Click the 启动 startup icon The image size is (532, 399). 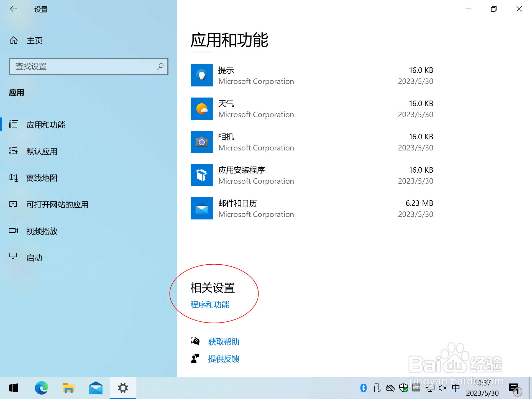tap(13, 257)
